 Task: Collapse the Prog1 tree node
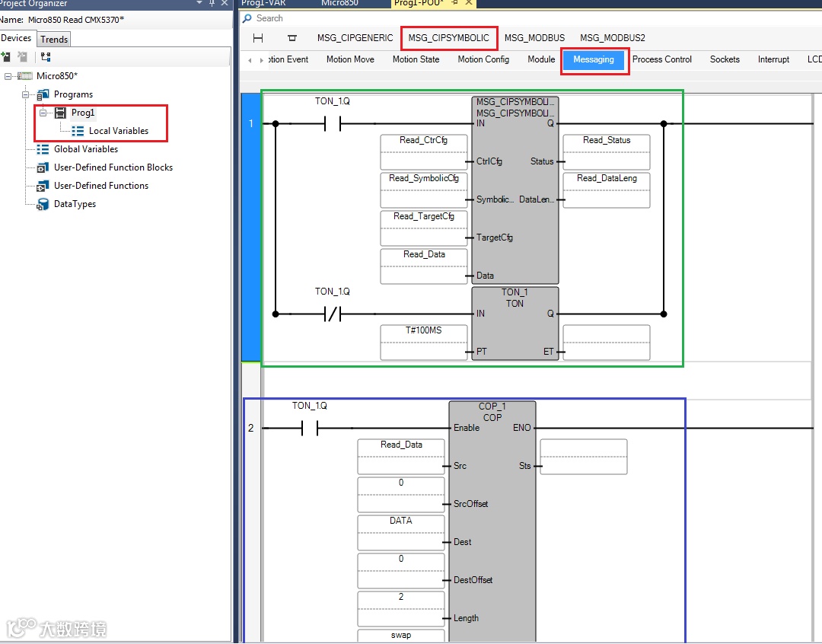pyautogui.click(x=43, y=113)
